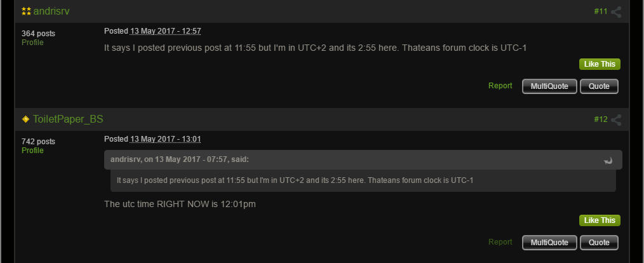View Profile under 364 posts

pyautogui.click(x=32, y=43)
